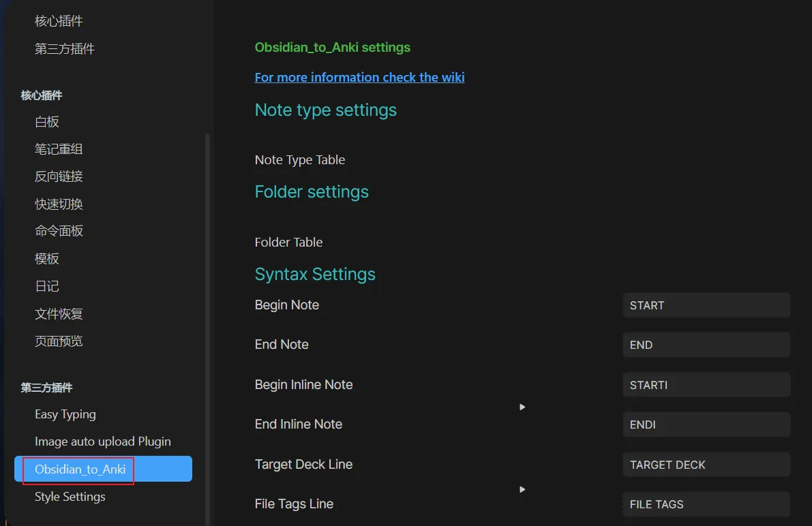Open 笔记重组 plugin settings
This screenshot has height=526, width=812.
tap(59, 149)
